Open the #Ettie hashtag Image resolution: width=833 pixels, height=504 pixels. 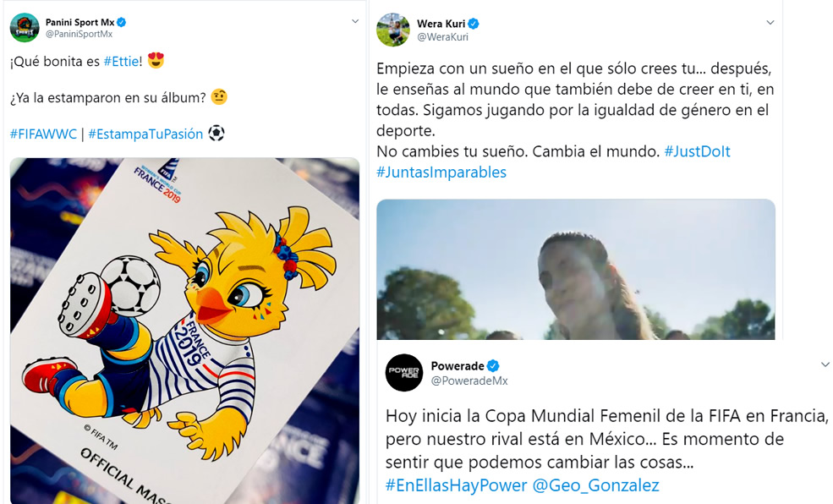[x=121, y=62]
